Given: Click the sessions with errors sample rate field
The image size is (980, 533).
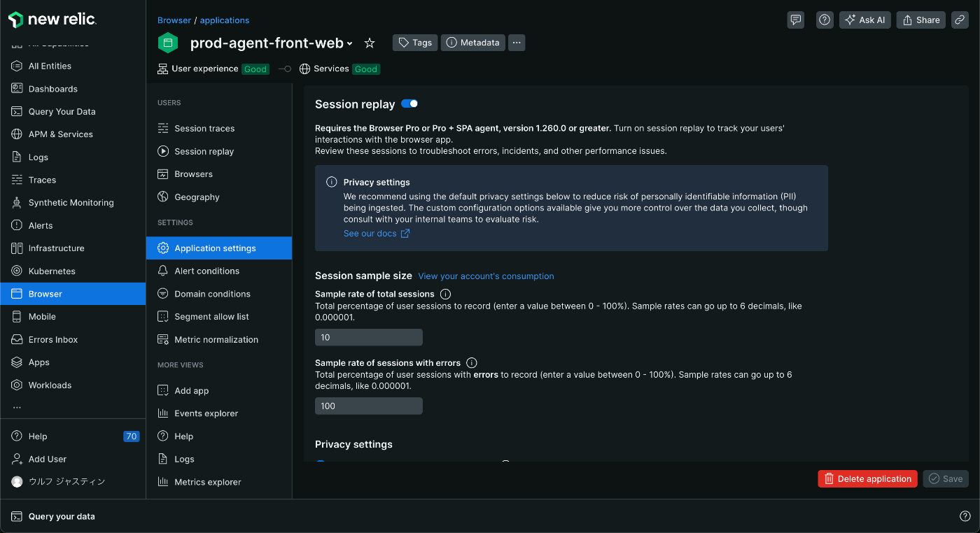Looking at the screenshot, I should [x=369, y=406].
